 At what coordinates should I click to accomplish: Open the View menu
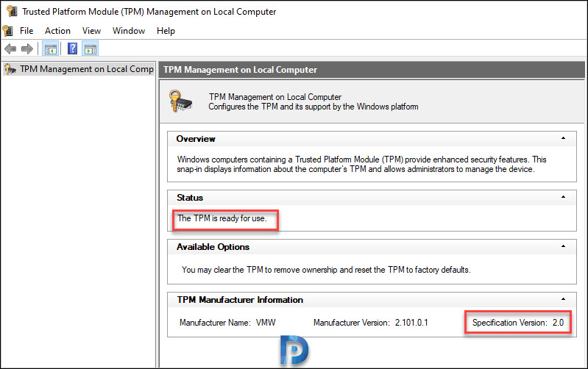coord(91,31)
